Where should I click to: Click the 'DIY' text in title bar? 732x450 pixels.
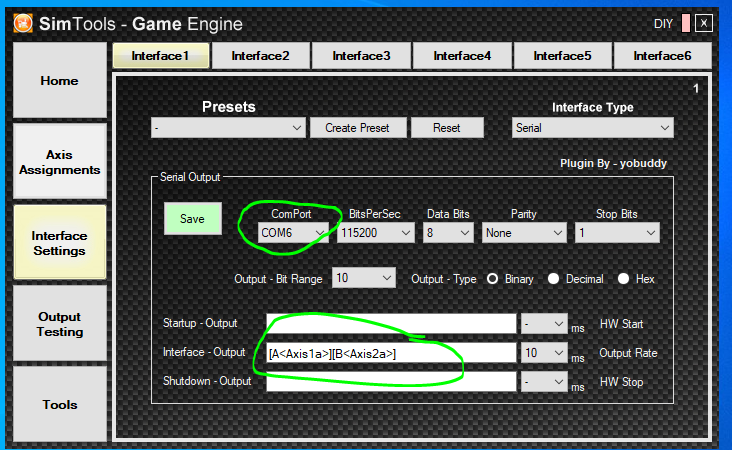coord(663,24)
